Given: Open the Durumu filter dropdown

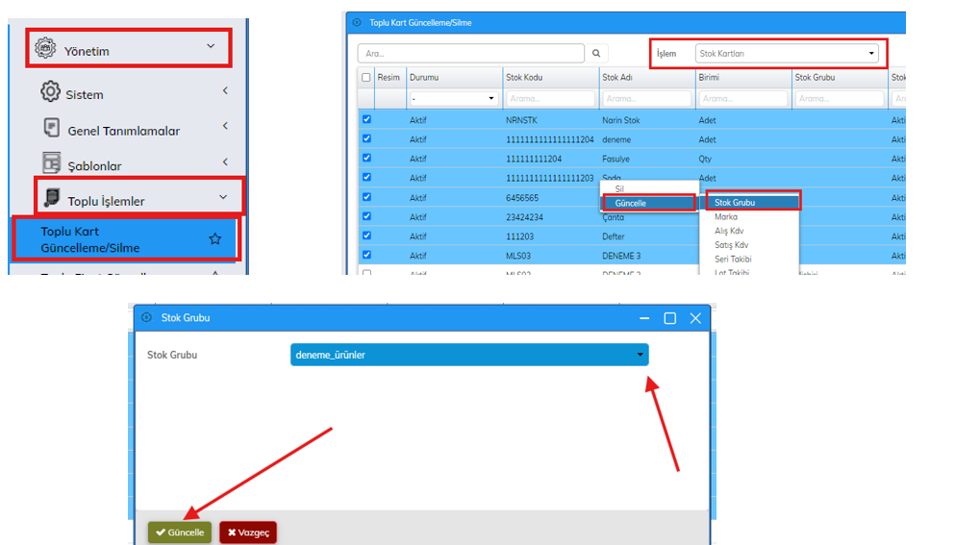Looking at the screenshot, I should pyautogui.click(x=452, y=98).
